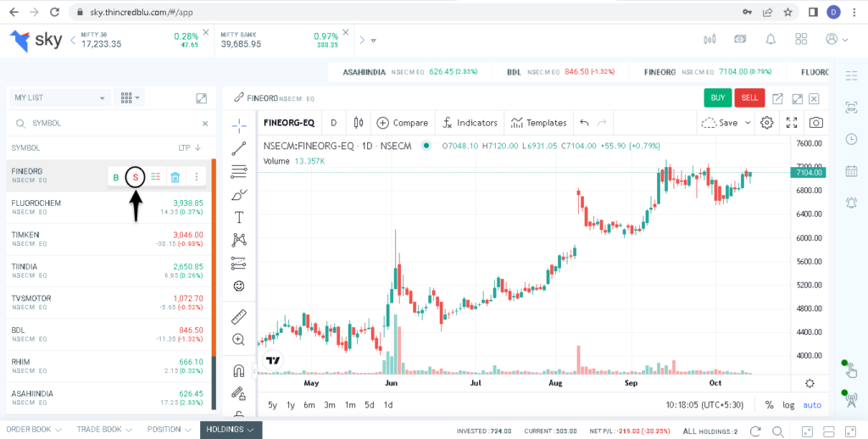Collapse the HOLDINGS panel
Image resolution: width=868 pixels, height=439 pixels.
coord(231,430)
